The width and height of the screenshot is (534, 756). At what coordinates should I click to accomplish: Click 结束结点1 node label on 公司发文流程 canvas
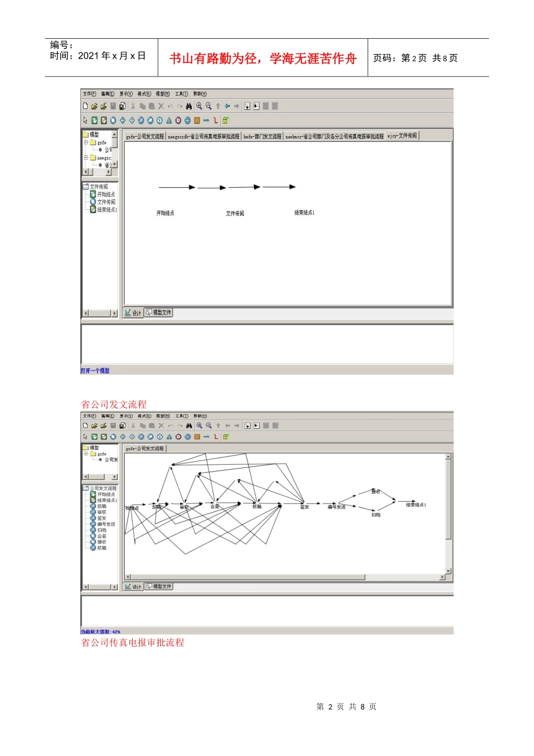[416, 505]
